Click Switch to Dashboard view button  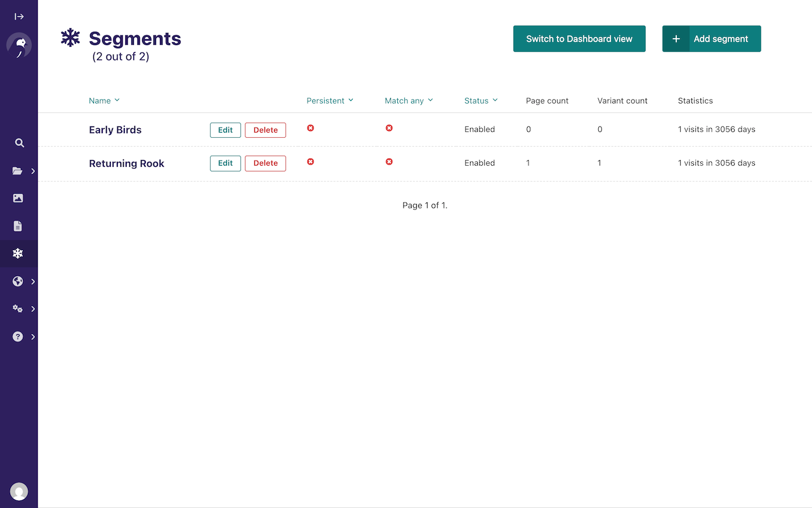point(579,39)
